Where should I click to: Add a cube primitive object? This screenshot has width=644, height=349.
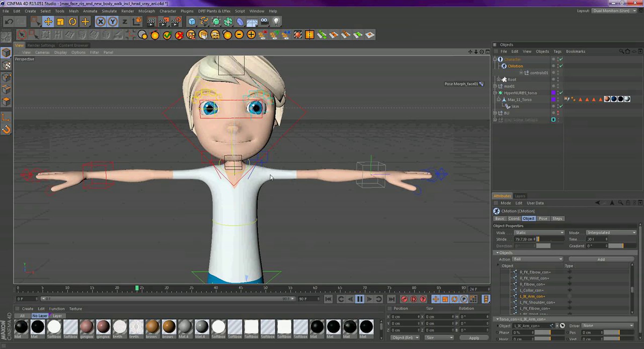click(192, 22)
